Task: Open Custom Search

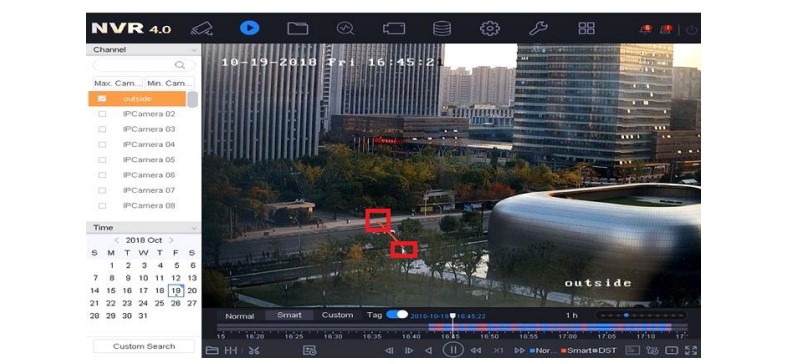Action: click(x=144, y=346)
